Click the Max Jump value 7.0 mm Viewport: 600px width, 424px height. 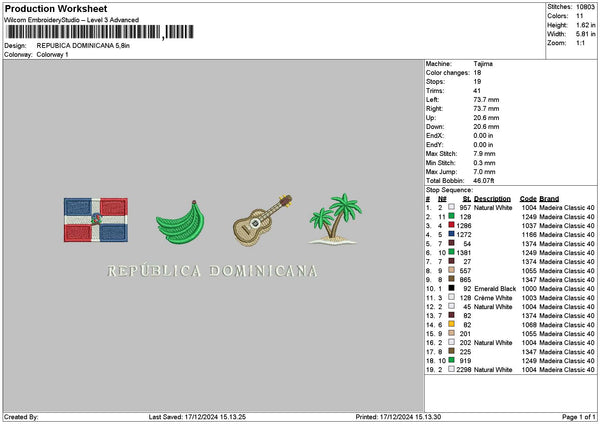coord(484,172)
